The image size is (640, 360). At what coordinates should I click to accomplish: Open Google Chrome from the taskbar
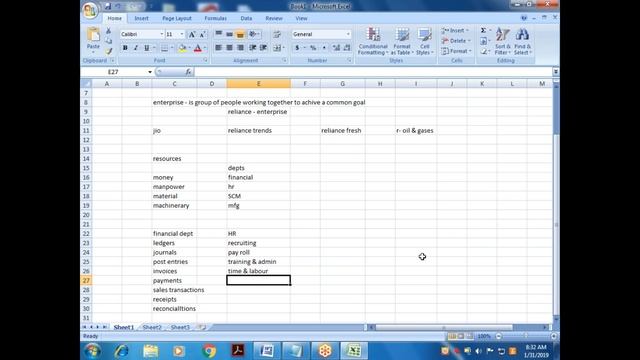tap(209, 351)
